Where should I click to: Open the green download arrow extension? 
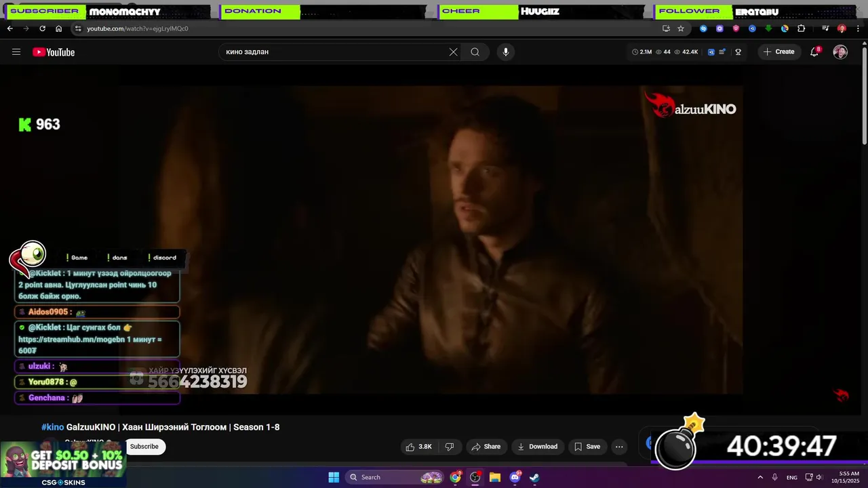coord(768,28)
